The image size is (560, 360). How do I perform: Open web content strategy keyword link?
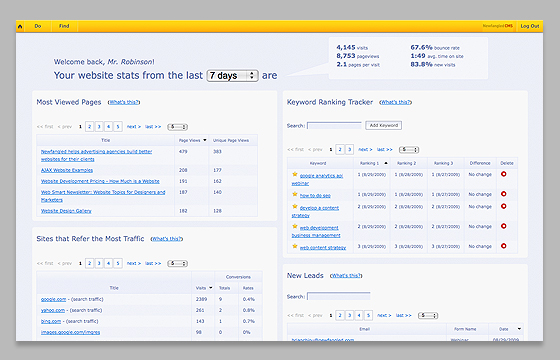tap(323, 248)
